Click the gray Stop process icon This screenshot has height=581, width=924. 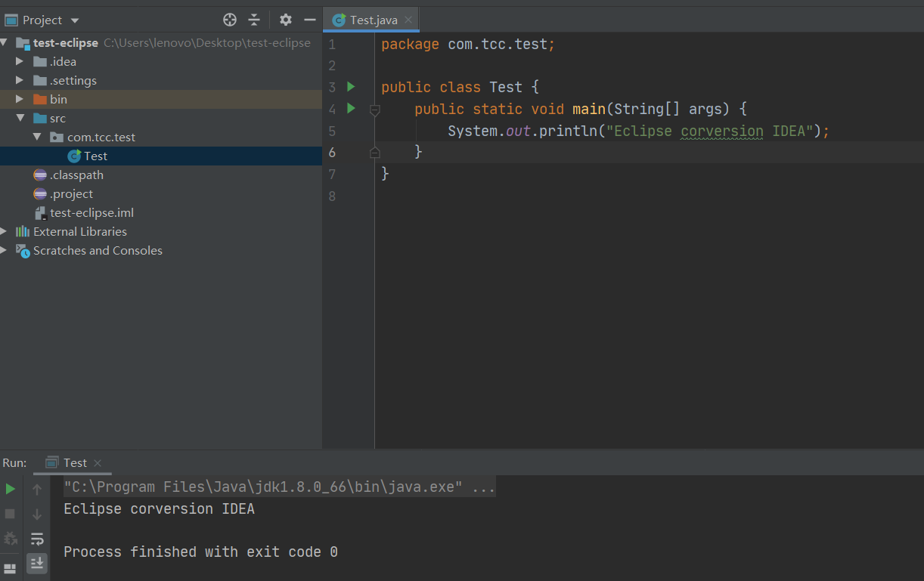[11, 514]
